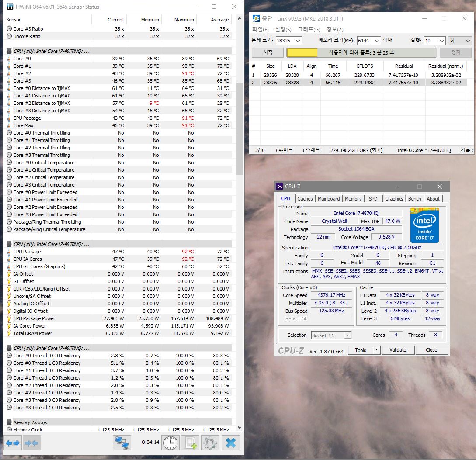
Task: Open LinX 정보(Z) menu
Action: [335, 29]
